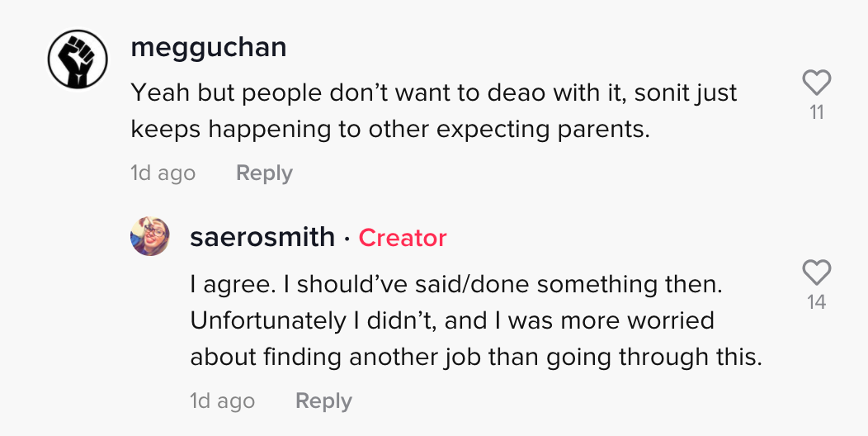Click the pink Creator badge
The width and height of the screenshot is (868, 436).
click(x=403, y=238)
